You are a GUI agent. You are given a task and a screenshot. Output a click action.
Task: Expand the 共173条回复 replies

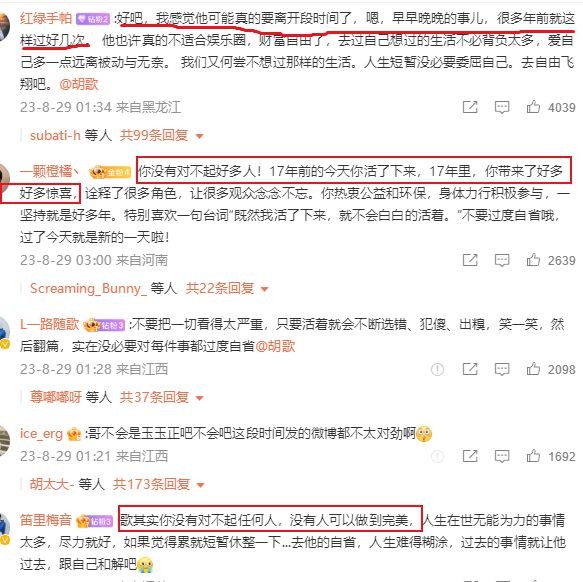(158, 484)
